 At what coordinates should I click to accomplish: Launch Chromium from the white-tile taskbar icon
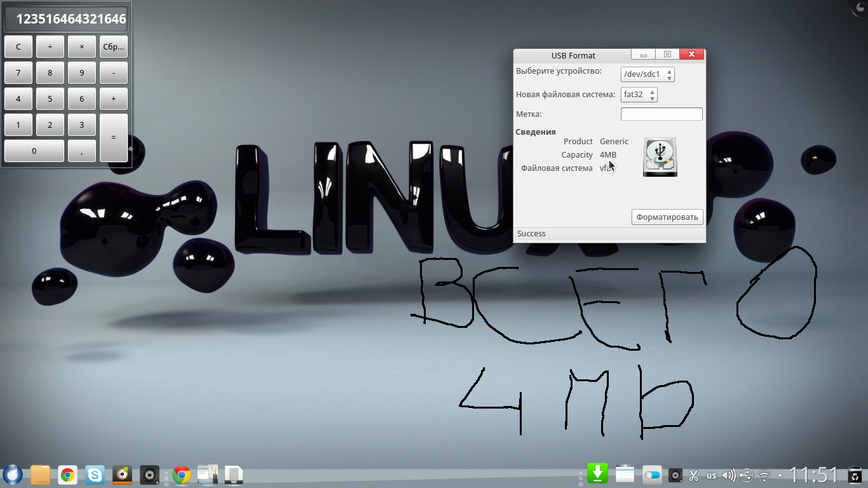pos(68,475)
